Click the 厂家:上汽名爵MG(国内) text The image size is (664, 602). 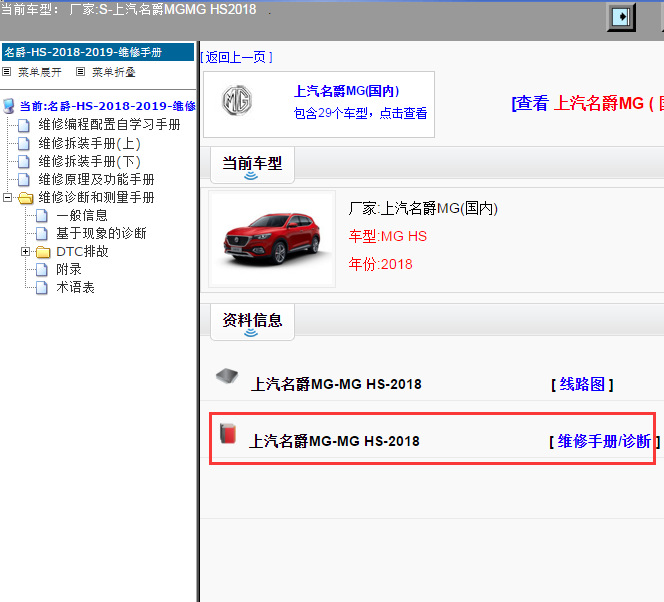point(423,208)
